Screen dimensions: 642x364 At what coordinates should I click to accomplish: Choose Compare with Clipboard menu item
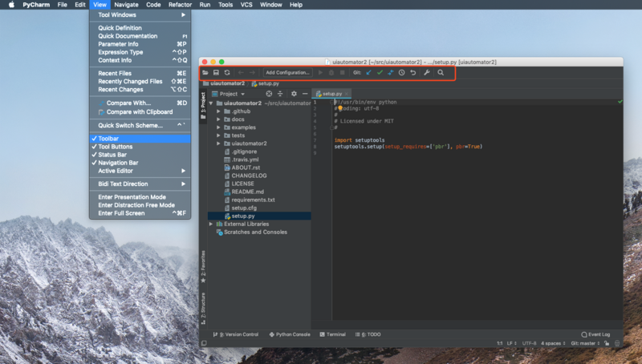140,112
